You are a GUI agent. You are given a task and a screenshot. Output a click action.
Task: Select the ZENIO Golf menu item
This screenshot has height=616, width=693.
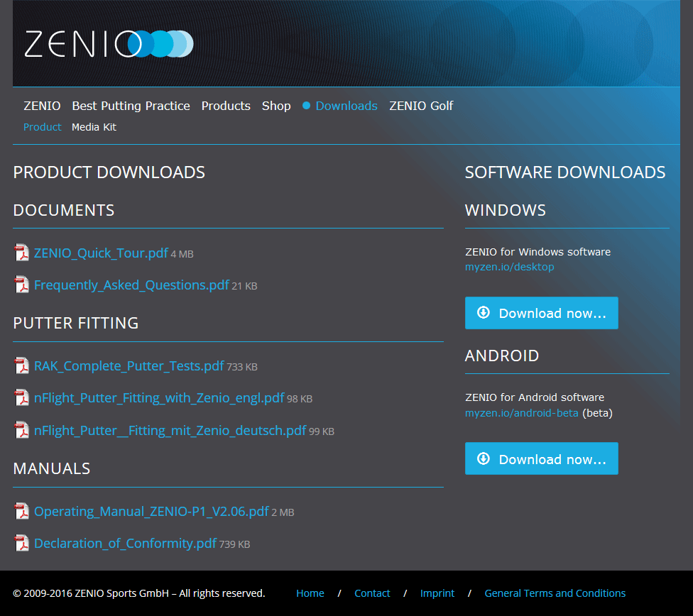click(421, 106)
